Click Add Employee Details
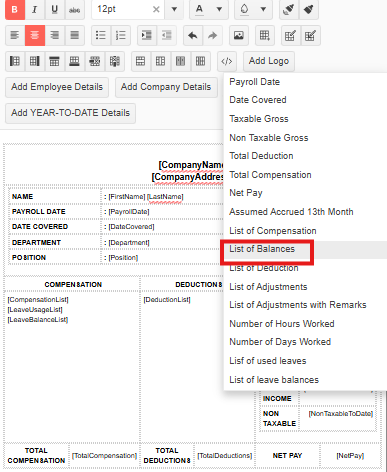This screenshot has height=472, width=387. 57,87
